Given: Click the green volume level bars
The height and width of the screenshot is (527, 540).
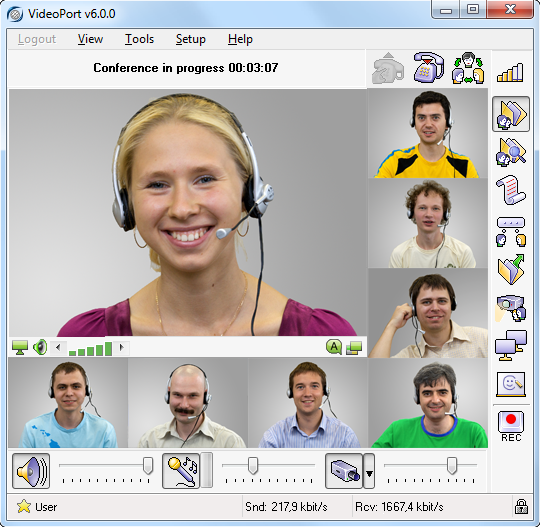Looking at the screenshot, I should pos(90,348).
